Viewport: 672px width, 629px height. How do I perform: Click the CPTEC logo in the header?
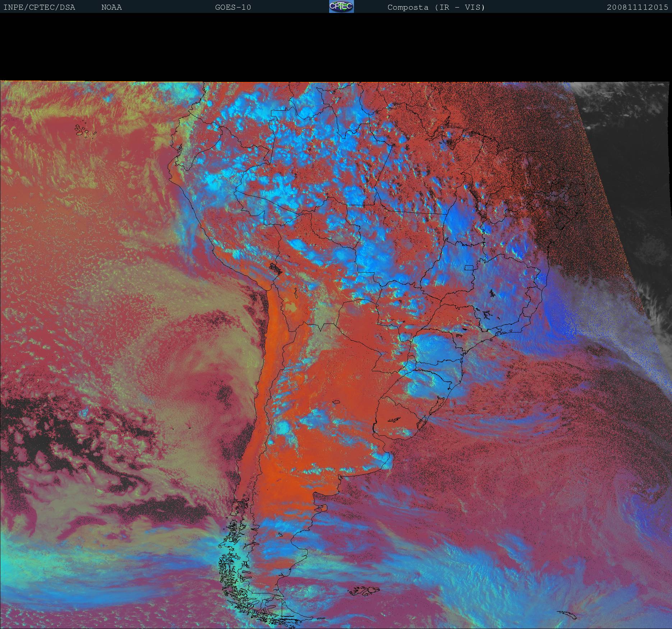tap(341, 7)
